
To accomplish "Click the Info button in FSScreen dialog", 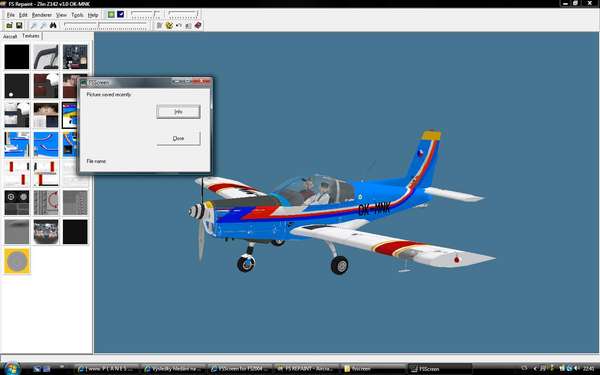I will tap(178, 112).
